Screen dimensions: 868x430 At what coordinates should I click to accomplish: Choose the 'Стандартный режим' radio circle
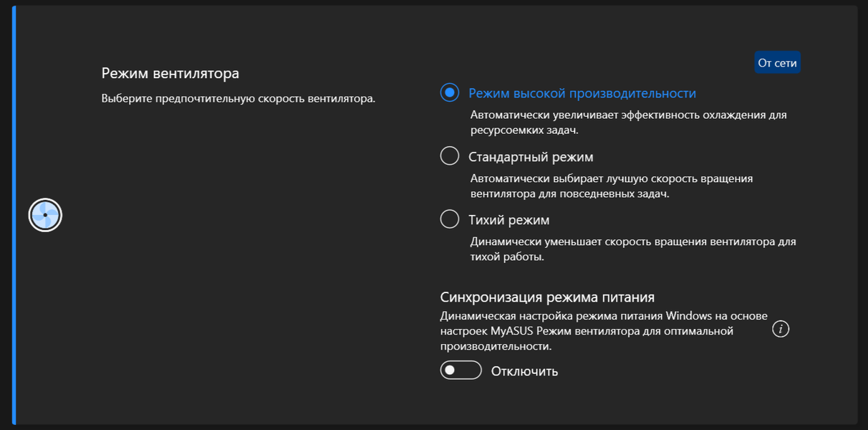[450, 156]
